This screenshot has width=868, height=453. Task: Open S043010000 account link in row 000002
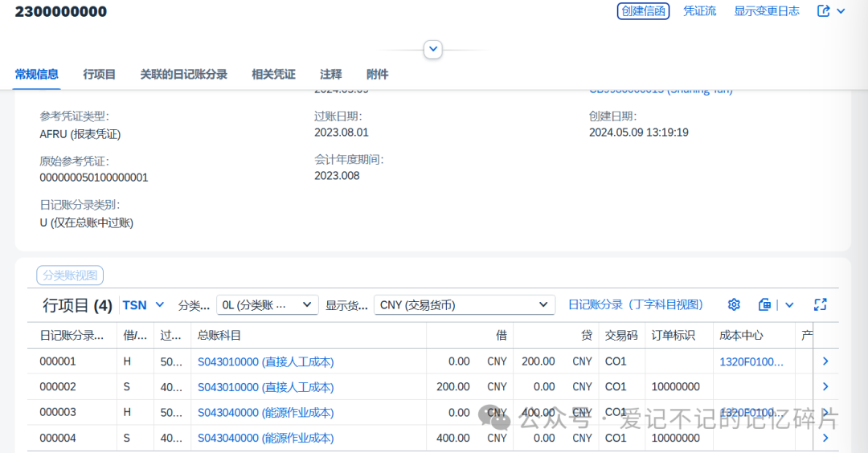[266, 387]
